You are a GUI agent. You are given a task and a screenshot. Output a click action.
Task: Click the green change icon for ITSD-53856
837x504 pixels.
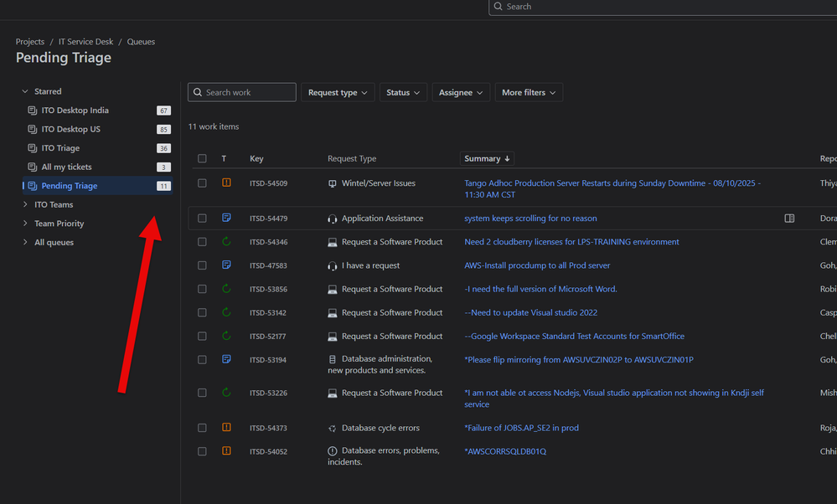click(x=226, y=289)
